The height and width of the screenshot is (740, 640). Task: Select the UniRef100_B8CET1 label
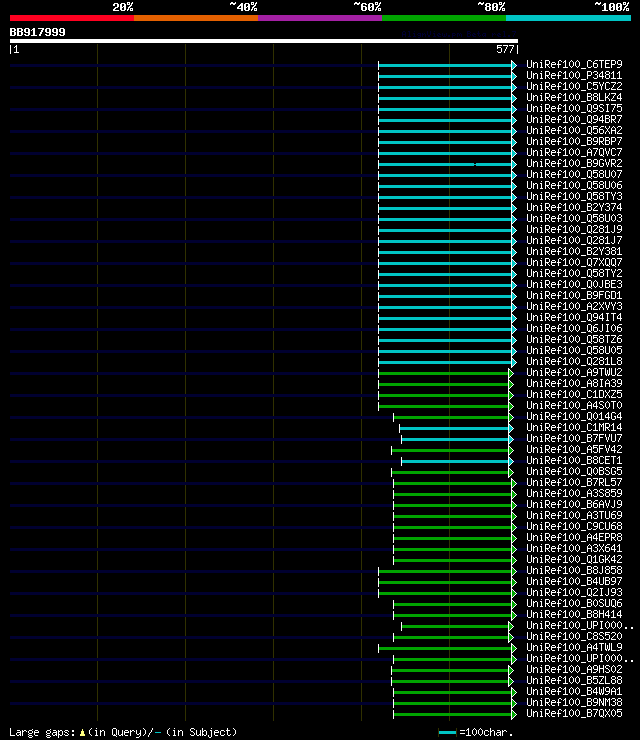[x=574, y=461]
